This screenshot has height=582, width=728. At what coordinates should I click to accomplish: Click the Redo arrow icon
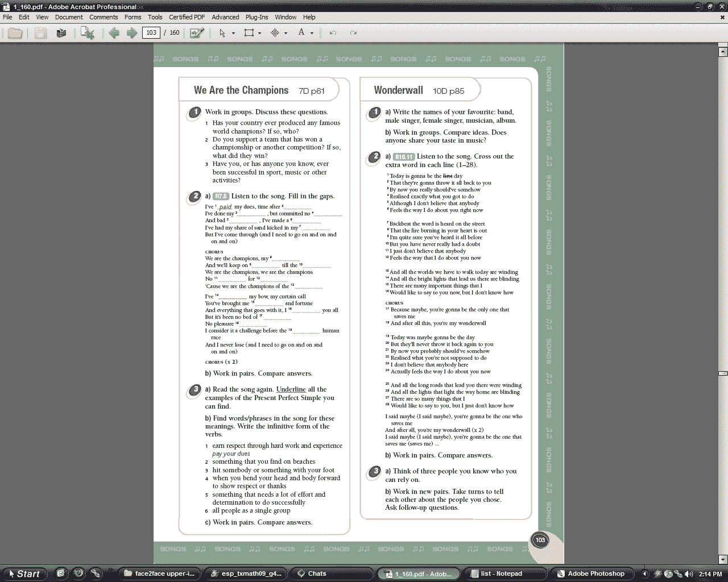[353, 33]
